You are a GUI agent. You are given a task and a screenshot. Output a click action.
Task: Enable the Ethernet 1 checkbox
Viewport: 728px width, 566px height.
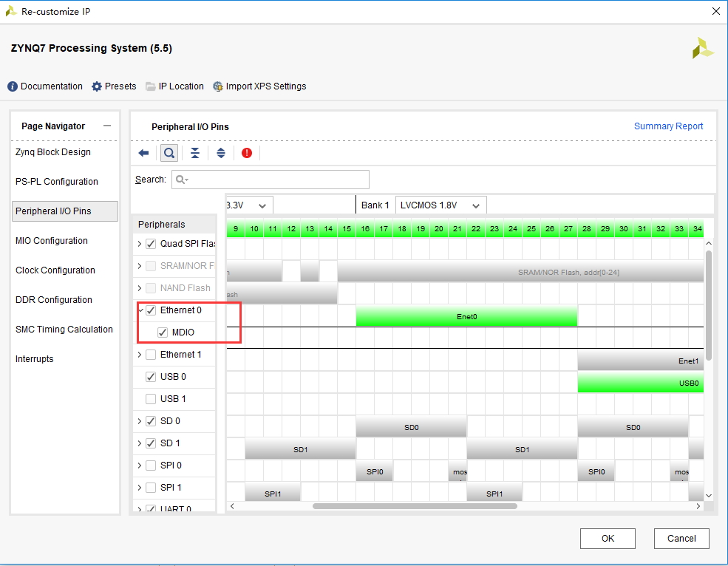coord(151,355)
